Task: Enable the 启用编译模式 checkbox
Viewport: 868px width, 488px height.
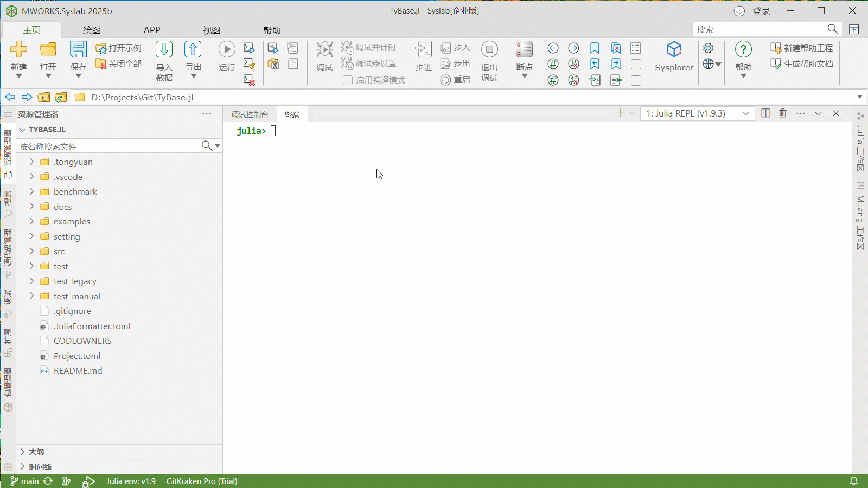Action: point(348,80)
